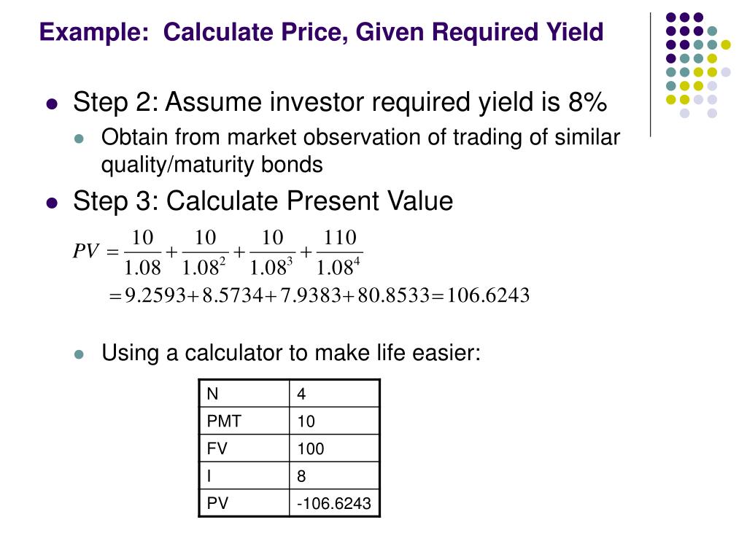
Task: Click the 'PV' label cell in table
Action: (244, 502)
